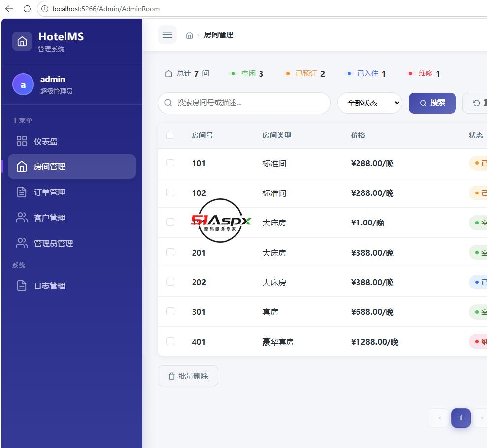Click the previous page arrow
Screen dimensions: 487x448
439,418
